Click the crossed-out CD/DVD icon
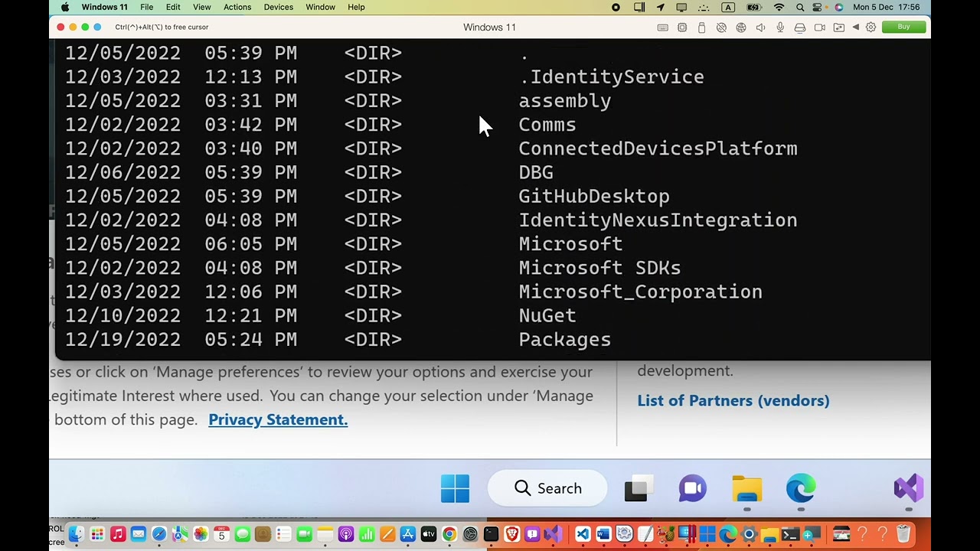The image size is (980, 551). [721, 28]
